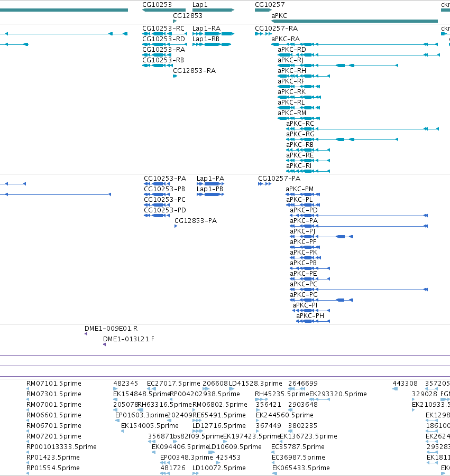Click the aPKC-PJ protein label
The width and height of the screenshot is (450, 476).
point(302,231)
